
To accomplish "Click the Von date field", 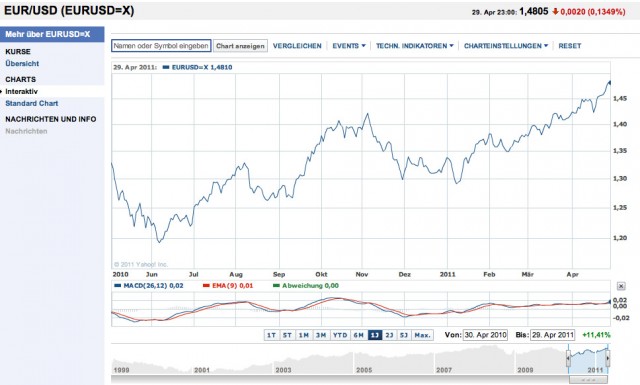I will pos(485,335).
